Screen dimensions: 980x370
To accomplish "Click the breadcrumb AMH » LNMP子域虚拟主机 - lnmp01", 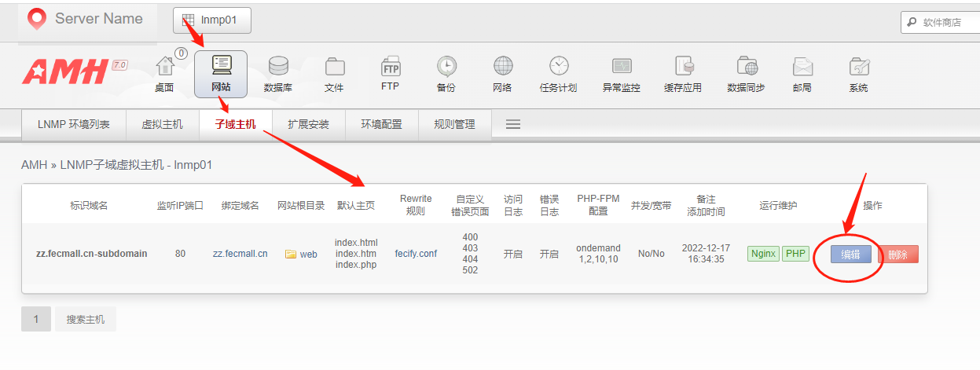I will click(x=116, y=165).
